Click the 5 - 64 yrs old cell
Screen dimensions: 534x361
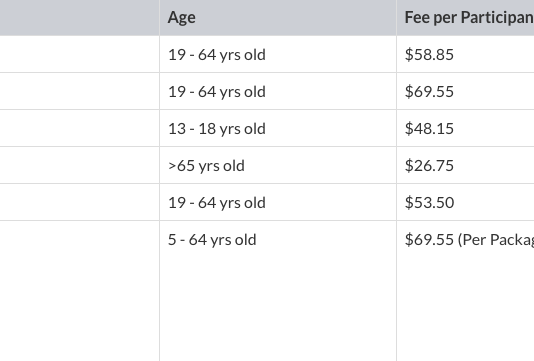point(278,291)
